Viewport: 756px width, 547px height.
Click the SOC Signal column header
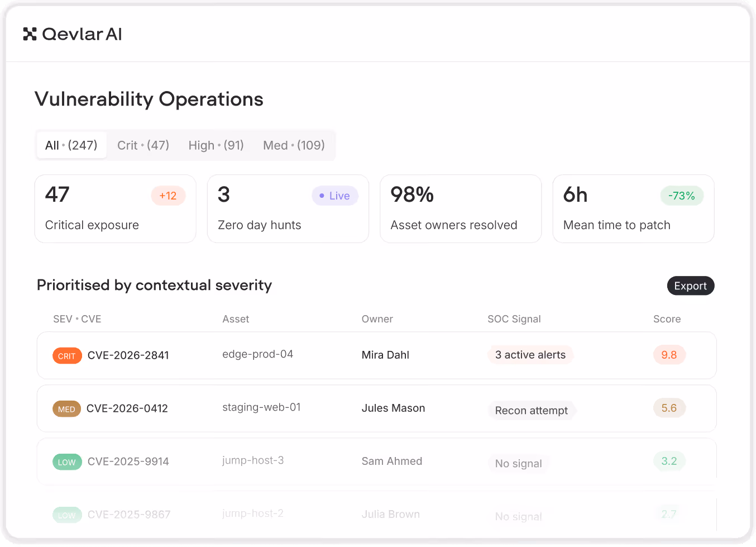[x=514, y=319]
